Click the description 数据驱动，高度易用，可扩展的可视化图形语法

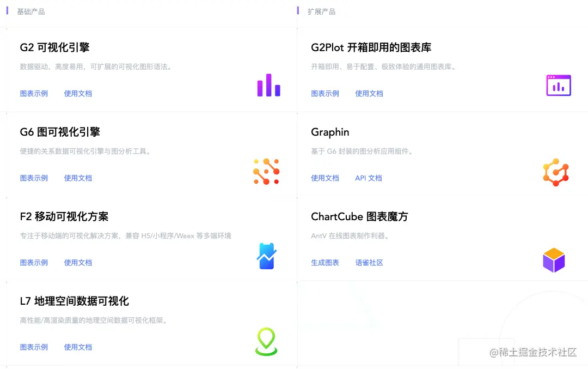pyautogui.click(x=96, y=67)
